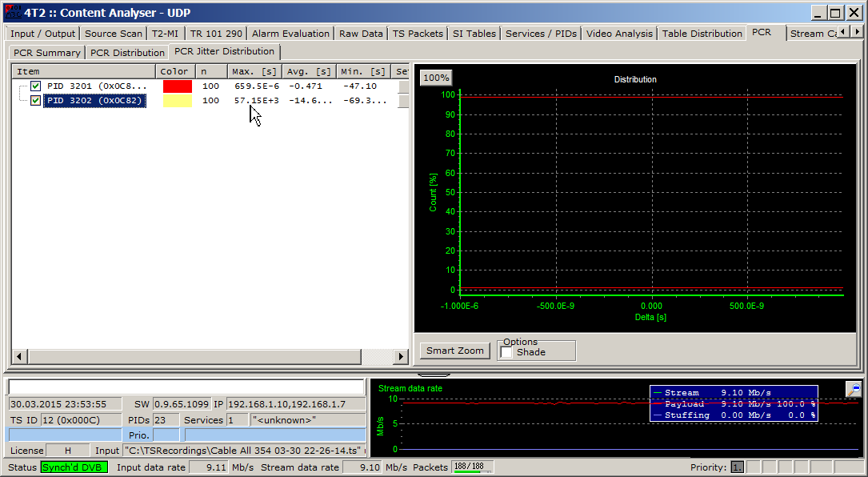Click the Synch'd DVB status indicator
This screenshot has width=868, height=477.
(x=74, y=467)
